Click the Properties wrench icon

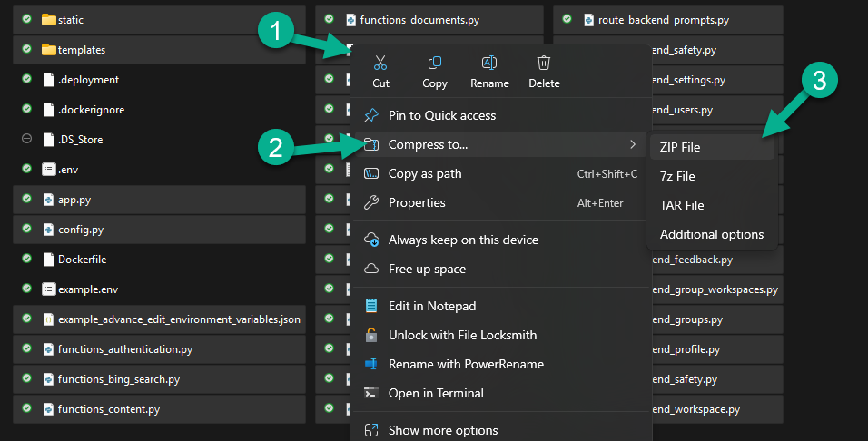[x=371, y=202]
